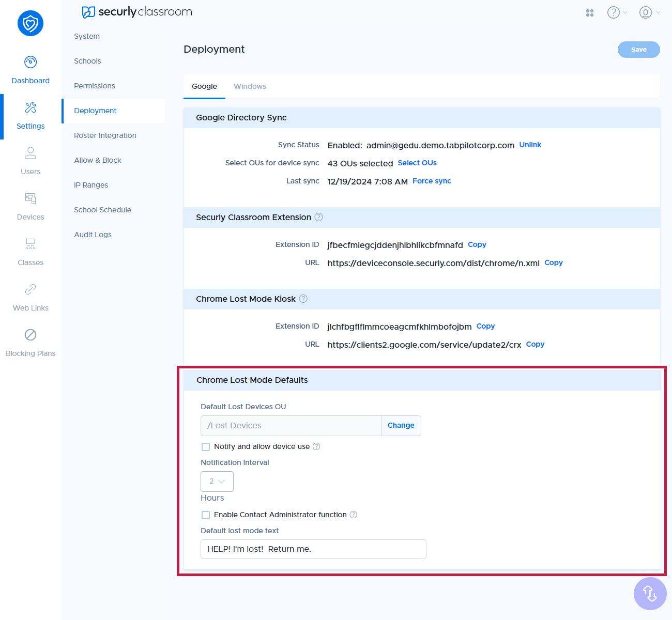Enable Notify and allow device use checkbox
672x620 pixels.
tap(206, 447)
